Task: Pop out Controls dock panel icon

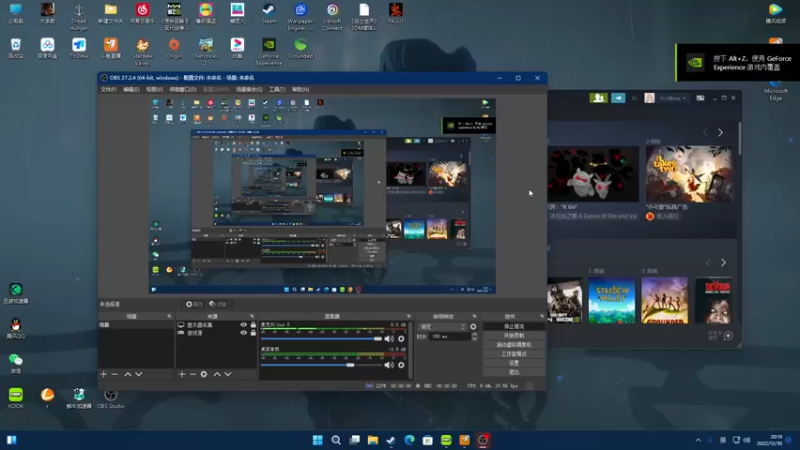Action: click(542, 316)
